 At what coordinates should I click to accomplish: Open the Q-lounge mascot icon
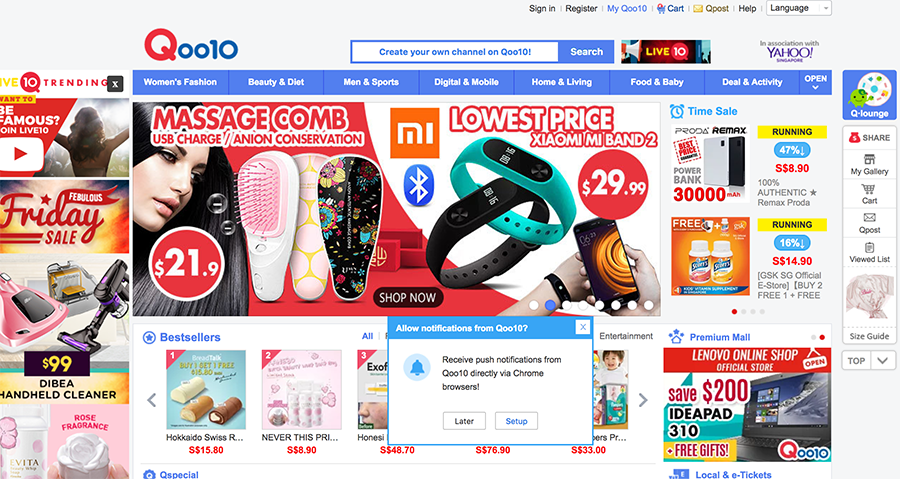tap(869, 92)
